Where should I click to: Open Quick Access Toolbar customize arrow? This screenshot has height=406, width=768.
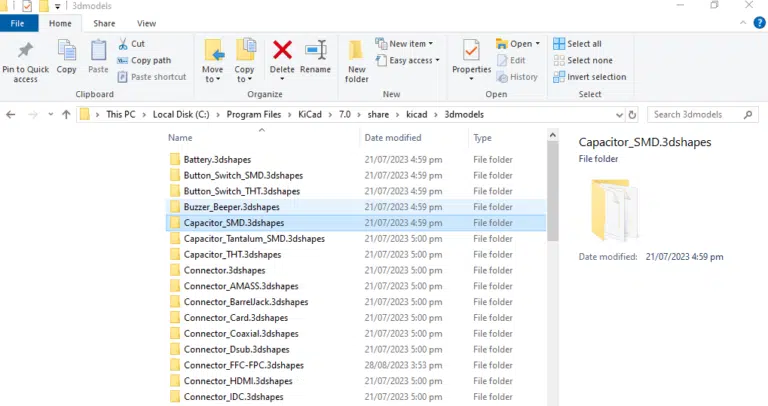[x=57, y=6]
